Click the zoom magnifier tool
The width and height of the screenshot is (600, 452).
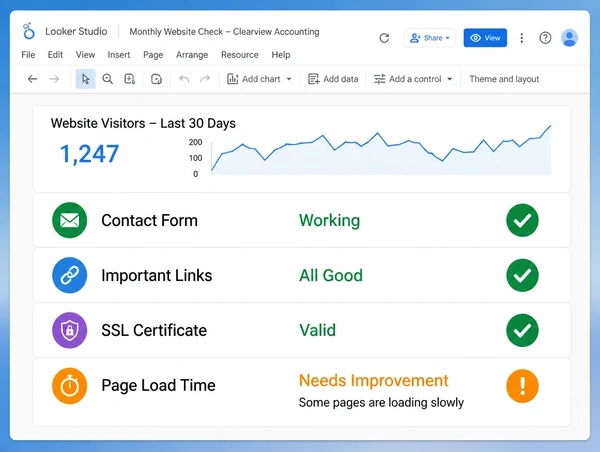[108, 79]
